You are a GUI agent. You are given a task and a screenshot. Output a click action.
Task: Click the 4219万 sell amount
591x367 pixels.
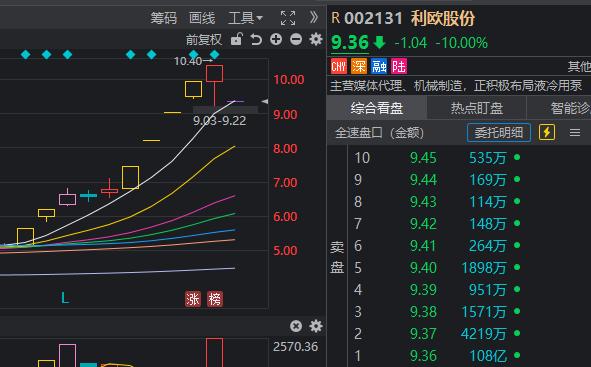[x=484, y=334]
